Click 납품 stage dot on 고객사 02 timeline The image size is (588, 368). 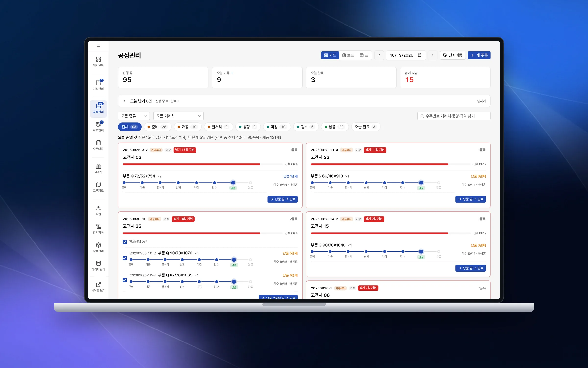(x=233, y=183)
